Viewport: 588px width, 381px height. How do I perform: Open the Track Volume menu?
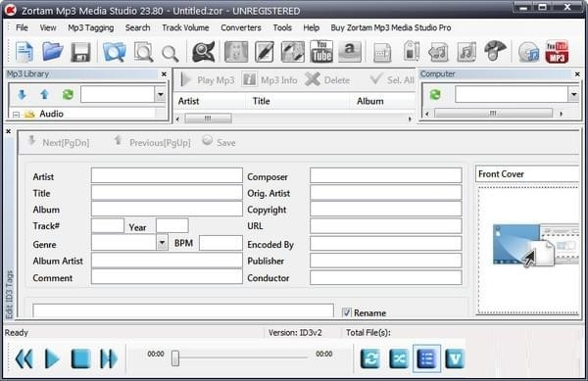pyautogui.click(x=185, y=27)
